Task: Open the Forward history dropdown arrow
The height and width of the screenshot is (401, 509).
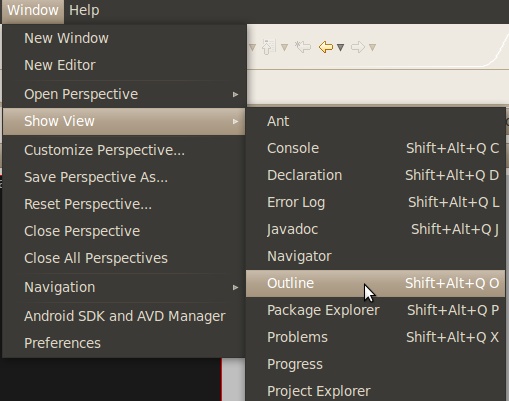Action: (x=372, y=48)
